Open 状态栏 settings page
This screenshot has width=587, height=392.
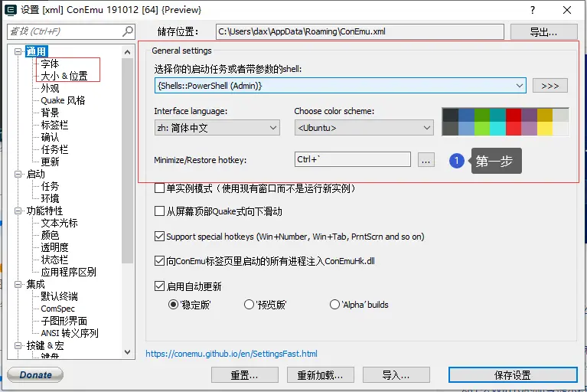pos(54,260)
